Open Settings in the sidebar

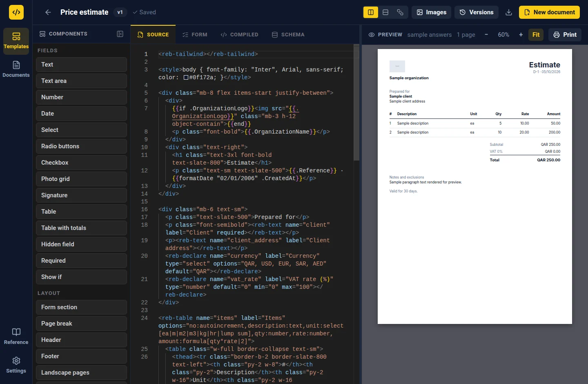(16, 365)
